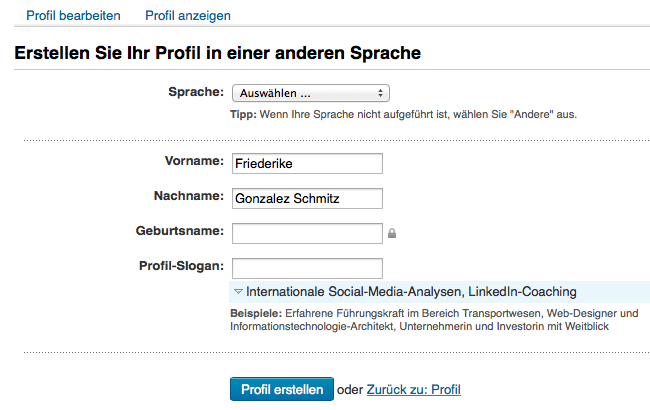Screen dimensions: 650x410
Task: Click the Tipp text about Andere language
Action: 403,114
